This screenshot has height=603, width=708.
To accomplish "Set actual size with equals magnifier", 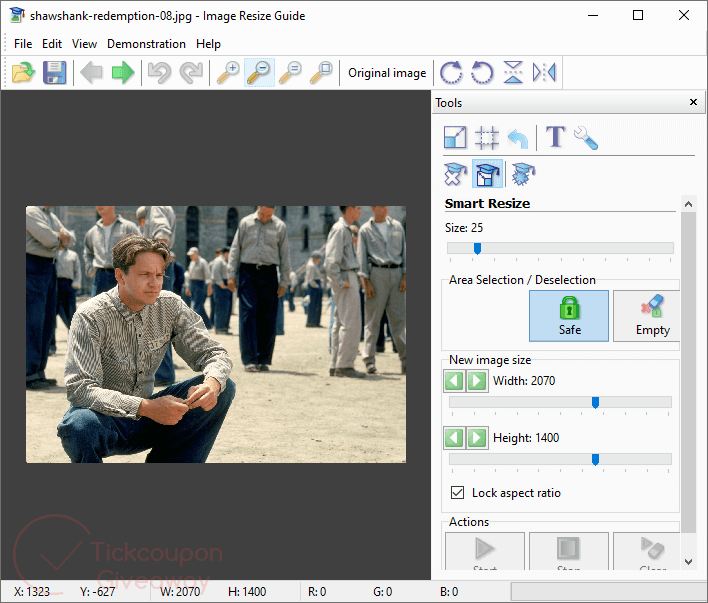I will pos(290,72).
